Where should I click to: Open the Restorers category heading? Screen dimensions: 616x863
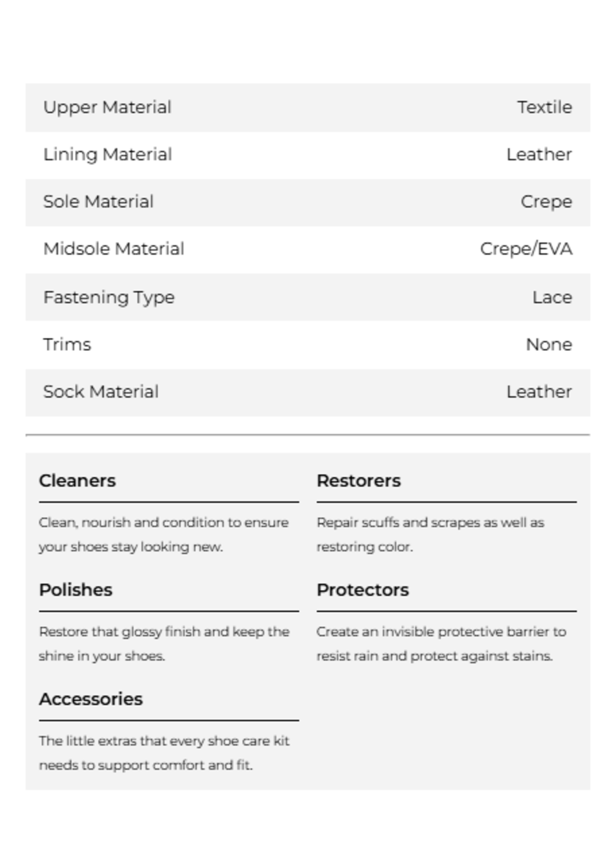(358, 481)
